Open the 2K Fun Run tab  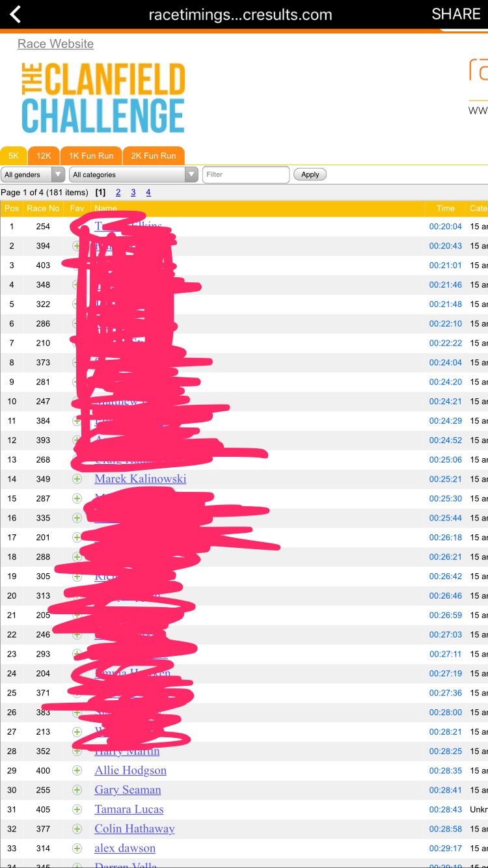(x=154, y=156)
